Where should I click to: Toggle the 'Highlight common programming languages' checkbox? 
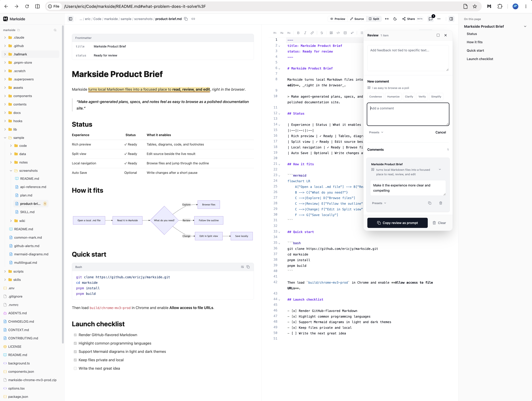coord(75,343)
